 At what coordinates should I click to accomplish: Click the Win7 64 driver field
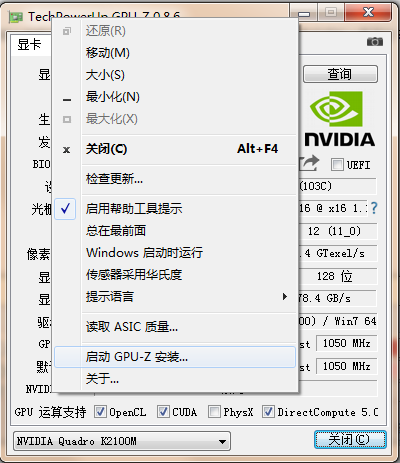(337, 321)
